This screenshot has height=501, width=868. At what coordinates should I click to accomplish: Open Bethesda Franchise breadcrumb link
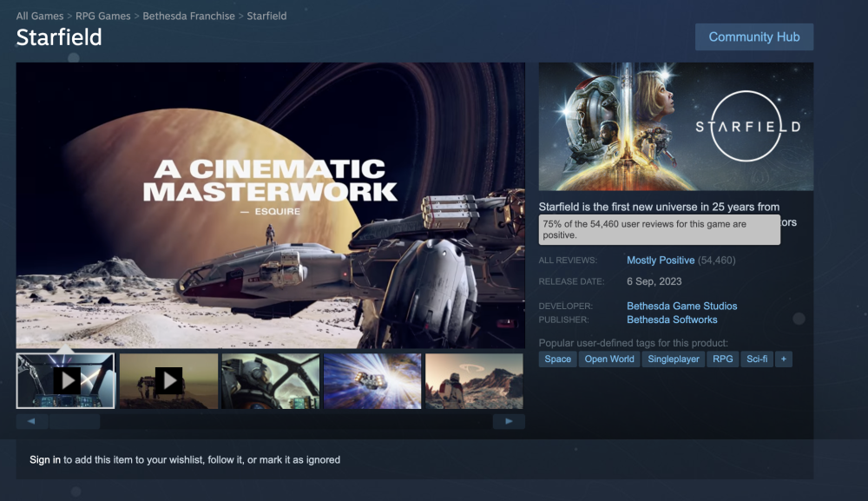pos(188,16)
